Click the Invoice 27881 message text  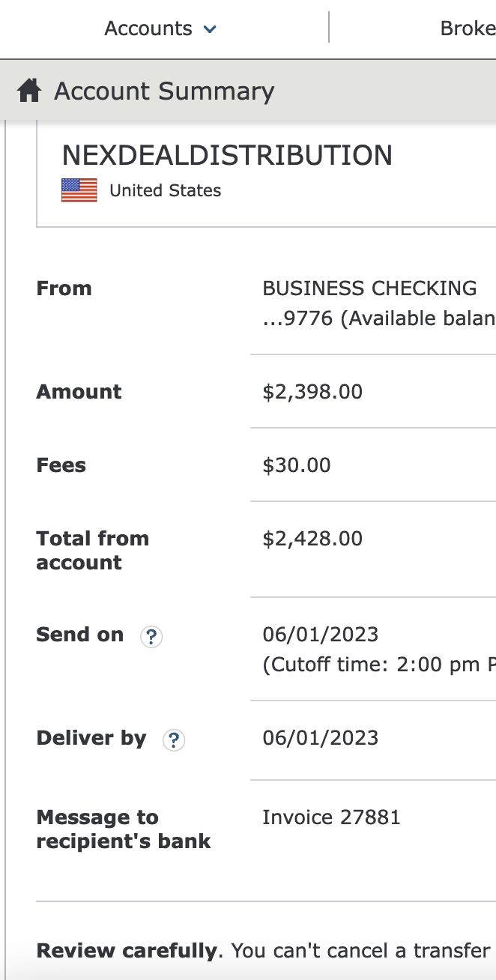[x=331, y=817]
